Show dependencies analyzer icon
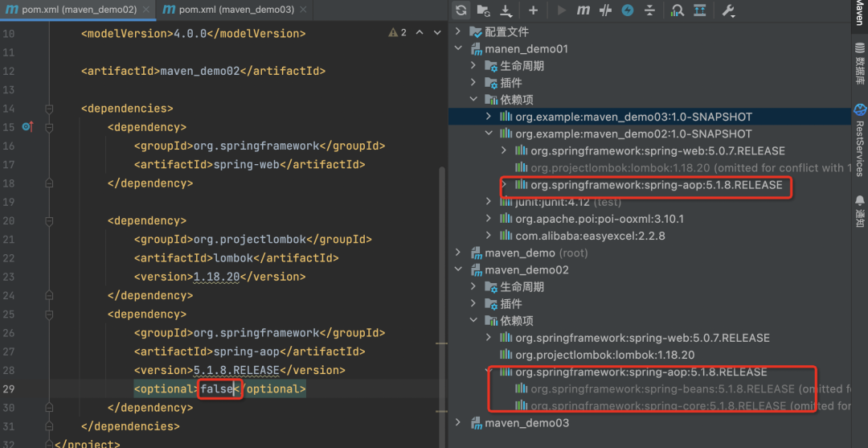 [677, 10]
